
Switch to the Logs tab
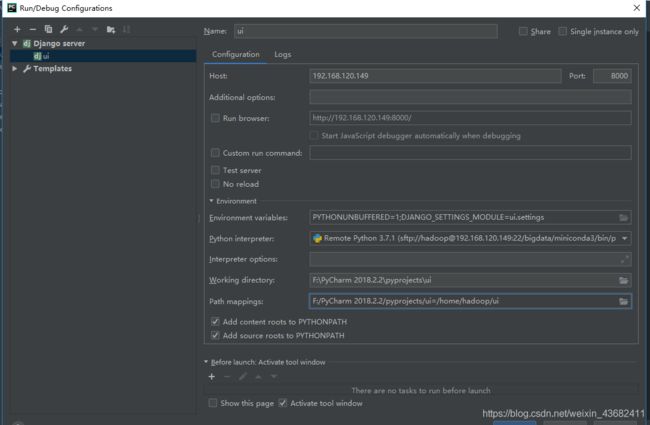[283, 54]
